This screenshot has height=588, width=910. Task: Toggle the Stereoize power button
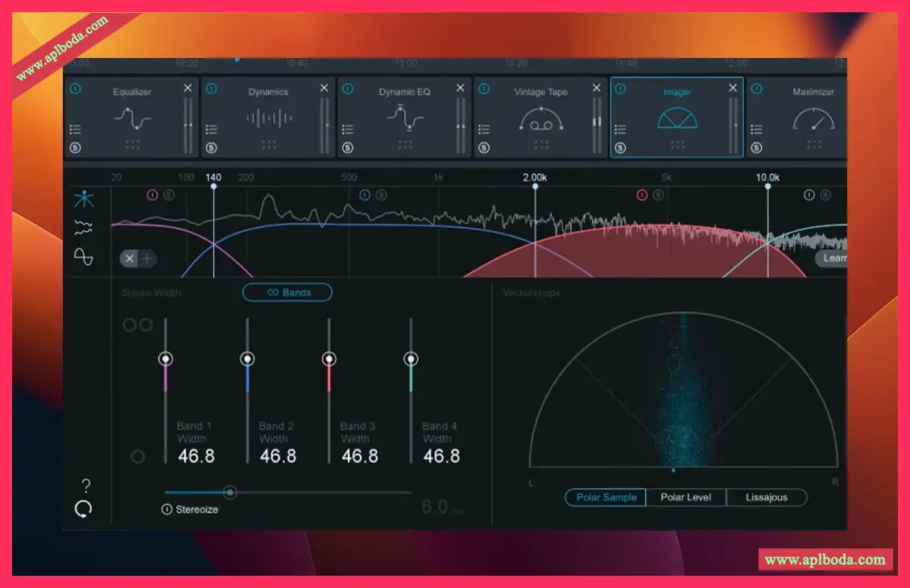pyautogui.click(x=168, y=509)
